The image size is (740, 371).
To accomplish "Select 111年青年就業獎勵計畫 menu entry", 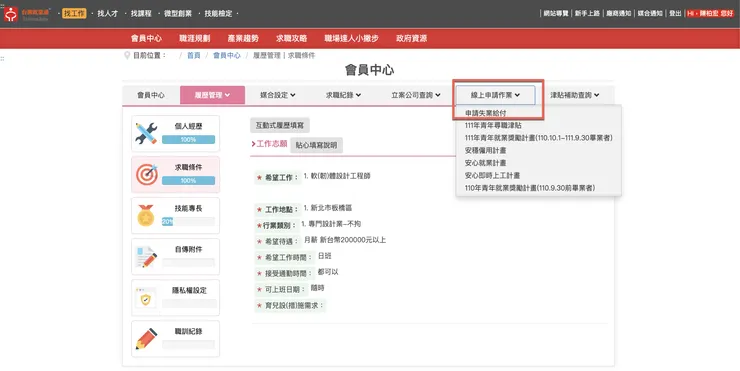I will [x=538, y=138].
